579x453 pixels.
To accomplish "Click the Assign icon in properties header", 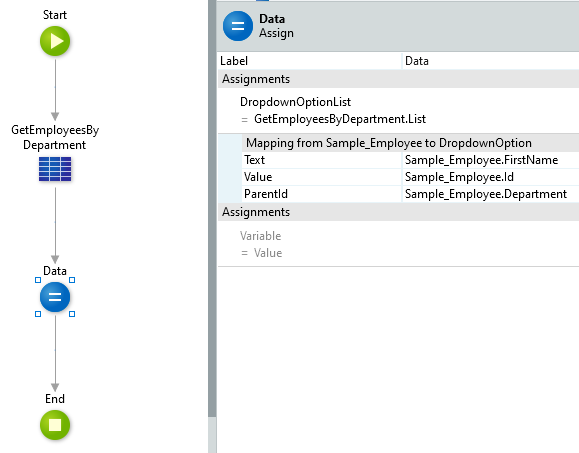I will pos(238,26).
